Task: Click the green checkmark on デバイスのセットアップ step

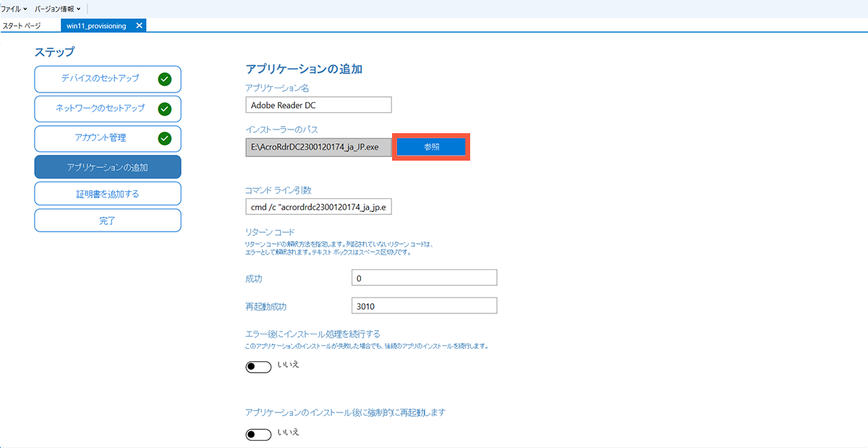Action: coord(166,79)
